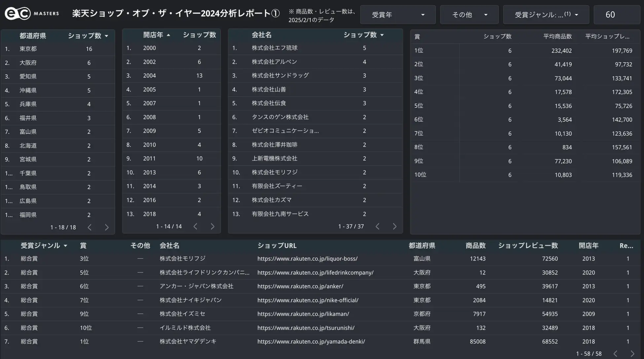
Task: Open the liquor-boss shop URL
Action: click(307, 259)
